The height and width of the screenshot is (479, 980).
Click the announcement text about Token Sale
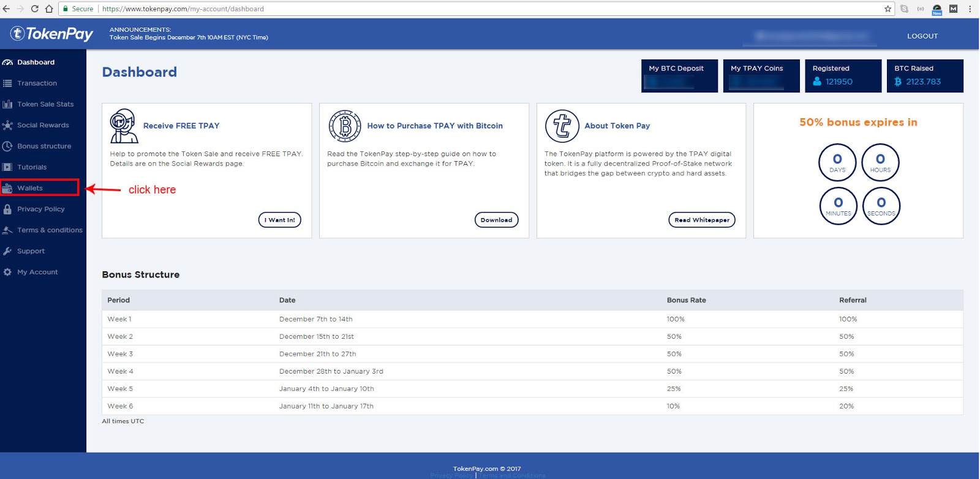[x=189, y=37]
